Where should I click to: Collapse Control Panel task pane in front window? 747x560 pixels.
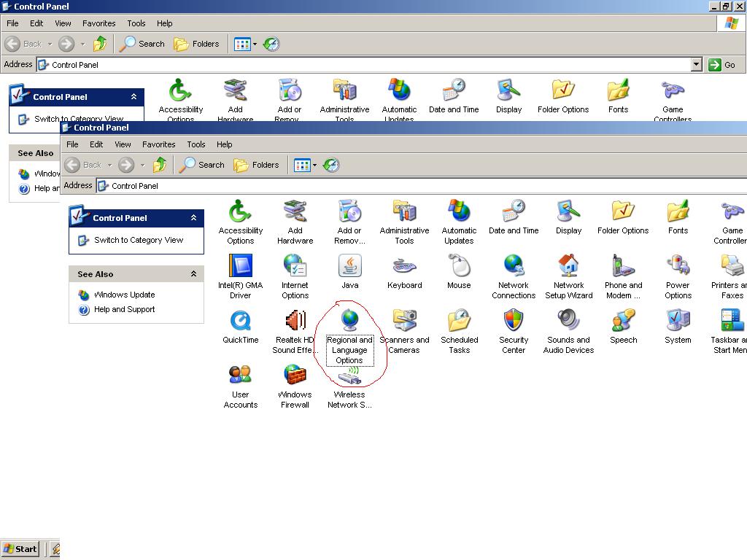click(193, 217)
